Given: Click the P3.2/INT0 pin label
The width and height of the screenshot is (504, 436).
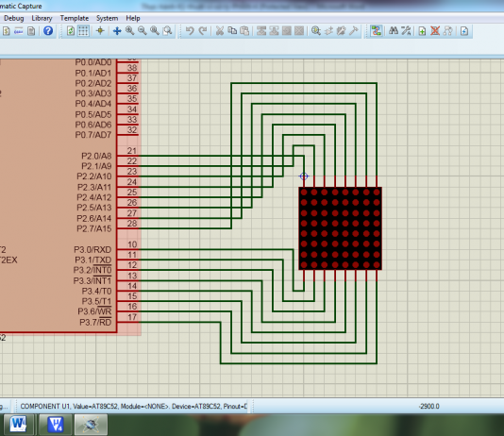Looking at the screenshot, I should coord(92,270).
